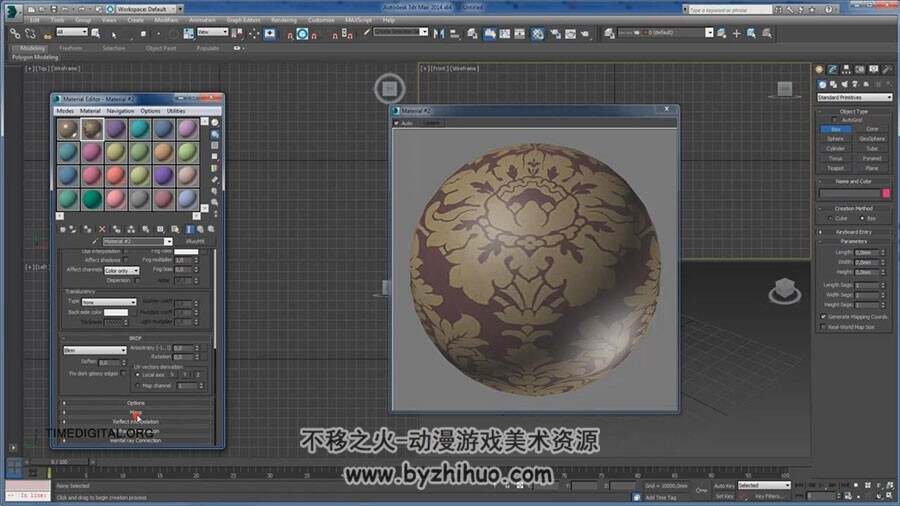Select the Shapes category icon
The width and height of the screenshot is (900, 506).
tap(833, 84)
